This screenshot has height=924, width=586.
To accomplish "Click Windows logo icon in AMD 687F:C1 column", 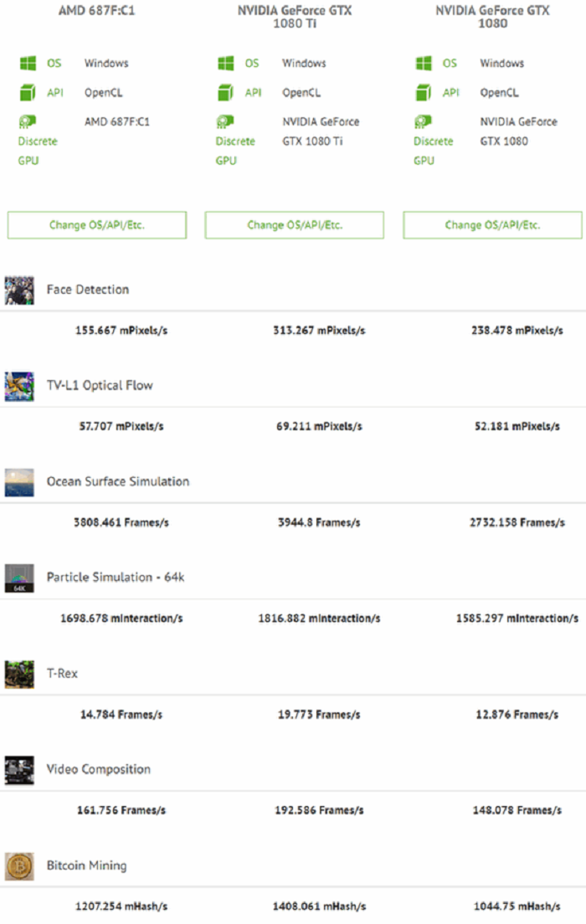I will (x=28, y=63).
